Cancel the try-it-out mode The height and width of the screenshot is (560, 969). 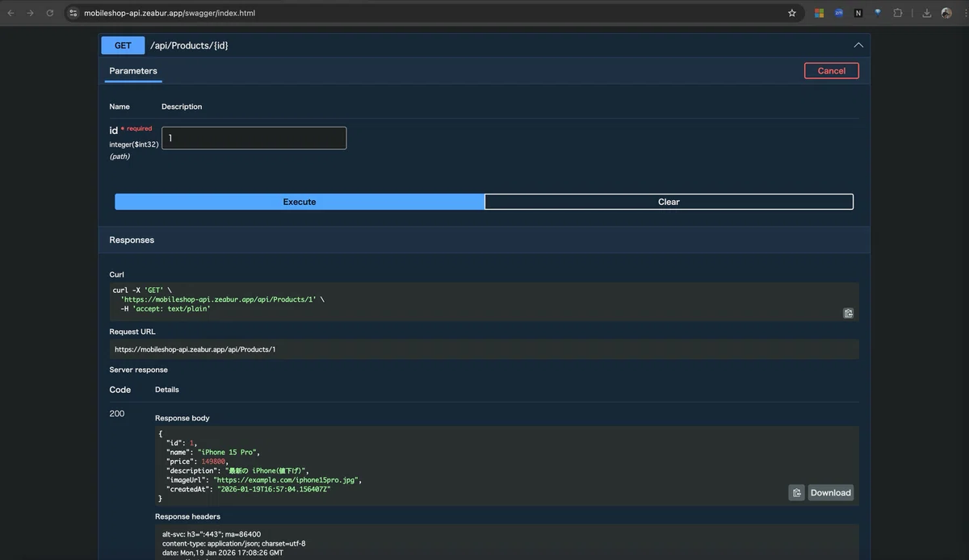[x=831, y=71]
